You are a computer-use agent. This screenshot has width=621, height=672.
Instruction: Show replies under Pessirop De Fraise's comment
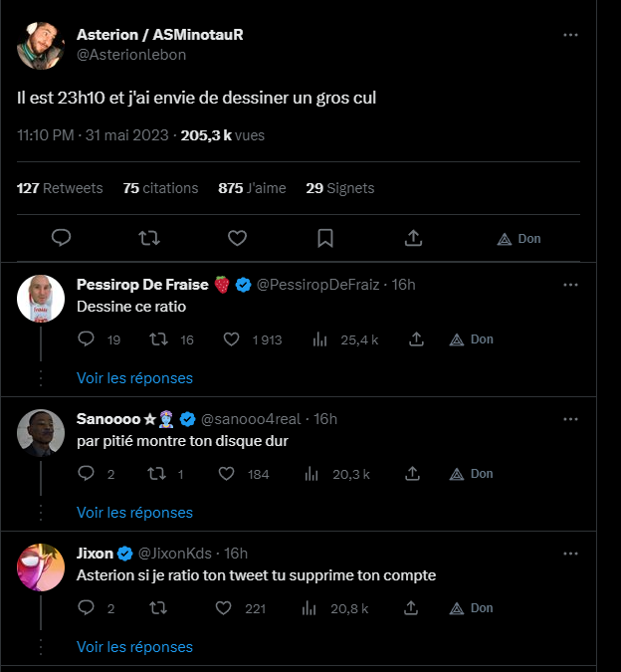click(x=134, y=378)
